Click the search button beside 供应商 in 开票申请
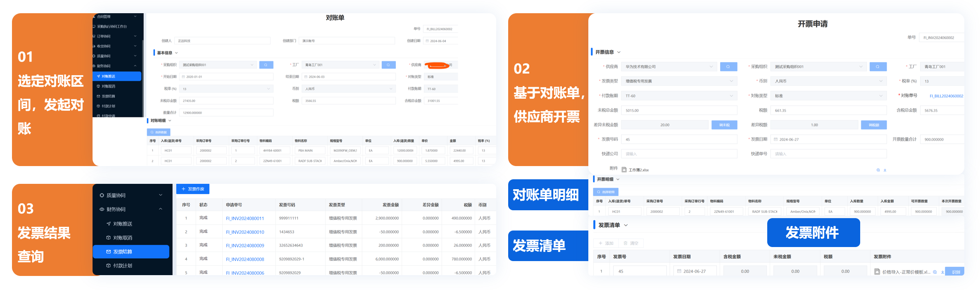This screenshot has width=980, height=290. pyautogui.click(x=728, y=67)
